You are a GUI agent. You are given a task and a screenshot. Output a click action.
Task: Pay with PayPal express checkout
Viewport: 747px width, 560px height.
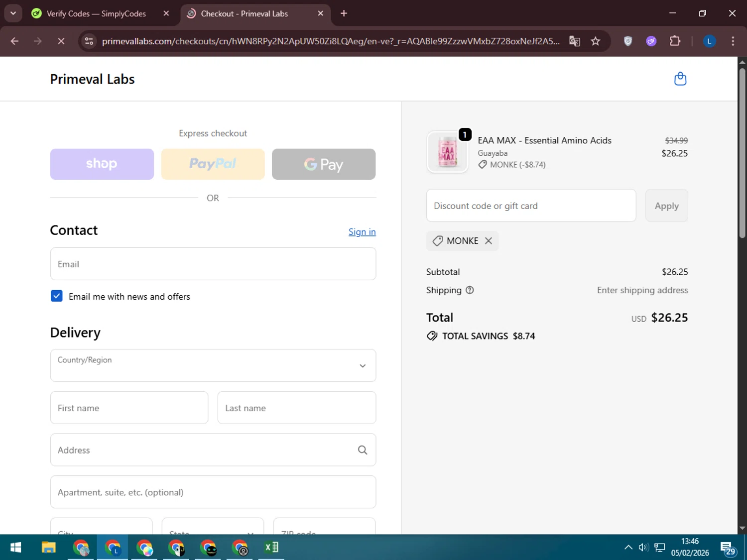213,164
